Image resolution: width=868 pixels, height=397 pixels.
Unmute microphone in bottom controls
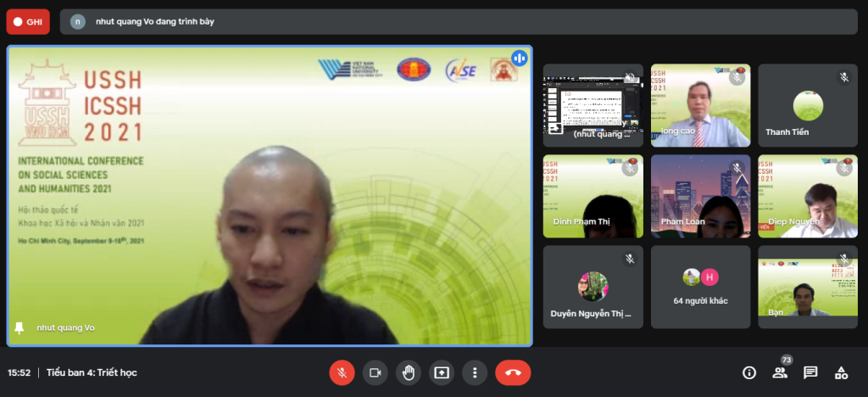click(342, 372)
